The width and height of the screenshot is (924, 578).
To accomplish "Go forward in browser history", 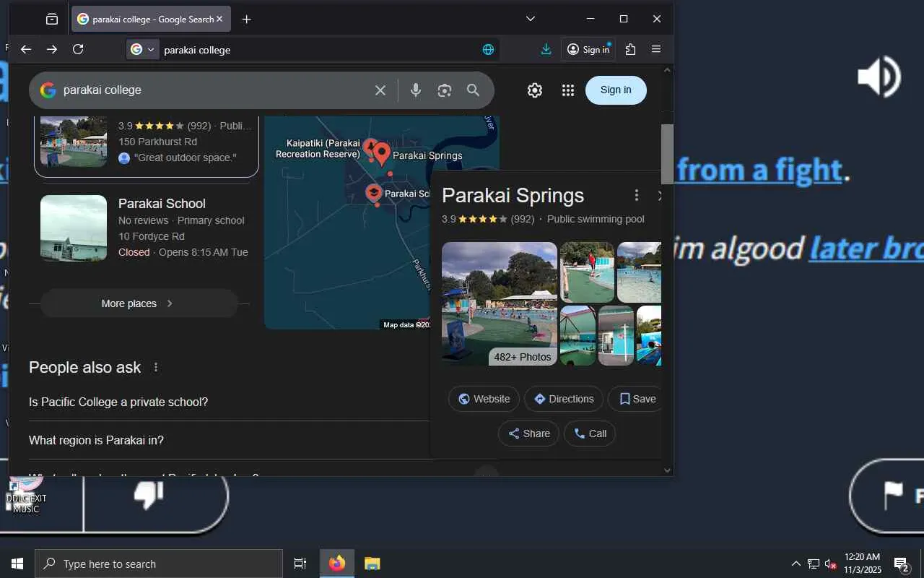I will click(x=52, y=49).
